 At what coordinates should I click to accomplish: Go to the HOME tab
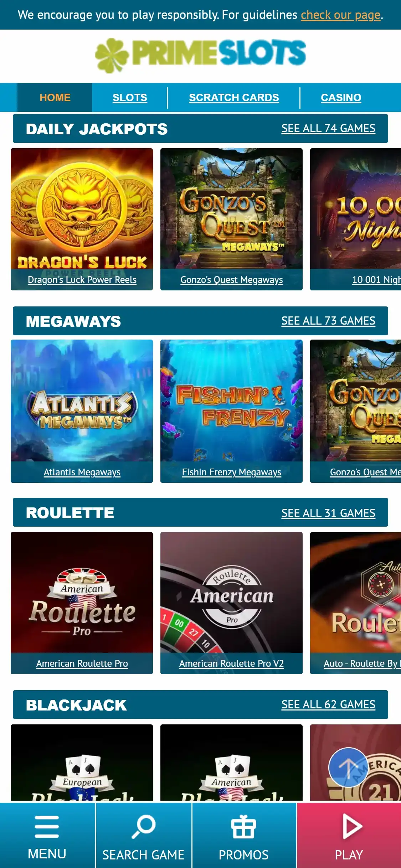[x=55, y=98]
